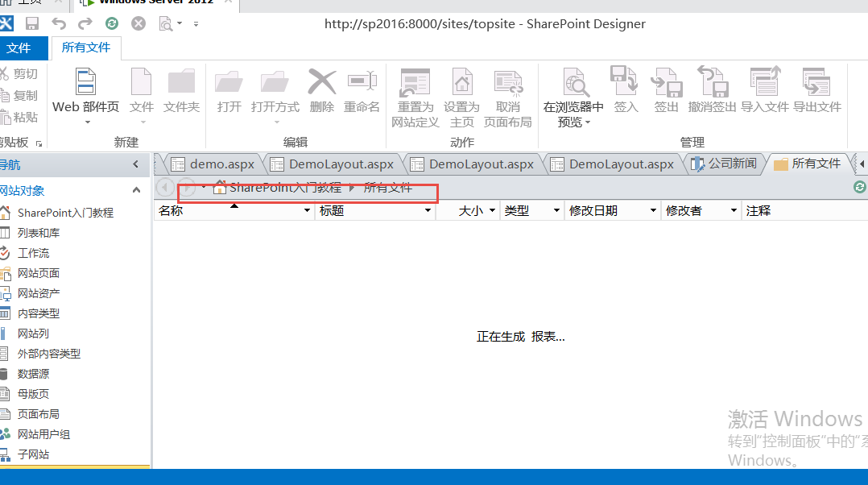Image resolution: width=868 pixels, height=485 pixels.
Task: Click the 设置为主页 icon
Action: (461, 82)
